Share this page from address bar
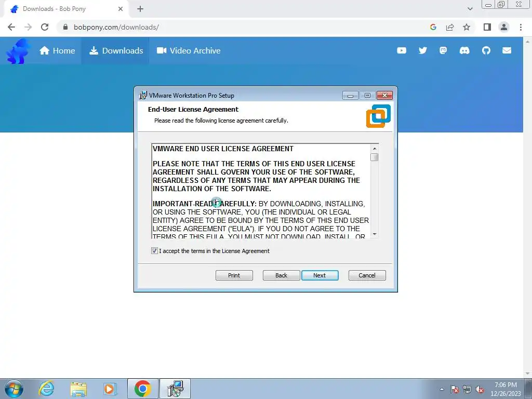 (450, 27)
